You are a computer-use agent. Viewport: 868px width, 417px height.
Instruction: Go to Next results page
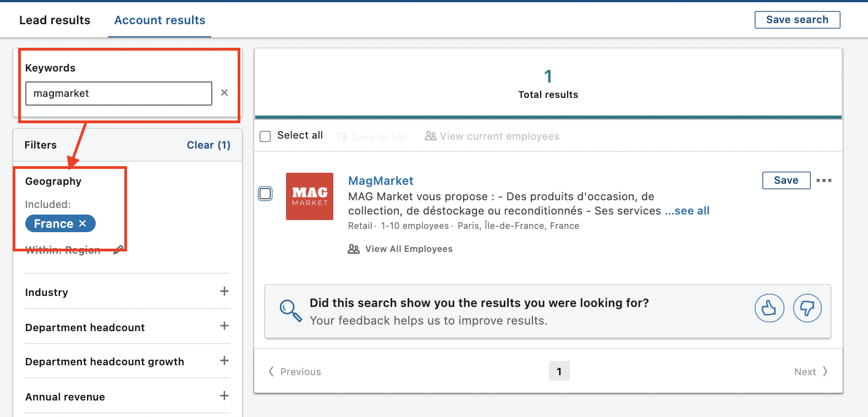[x=811, y=372]
